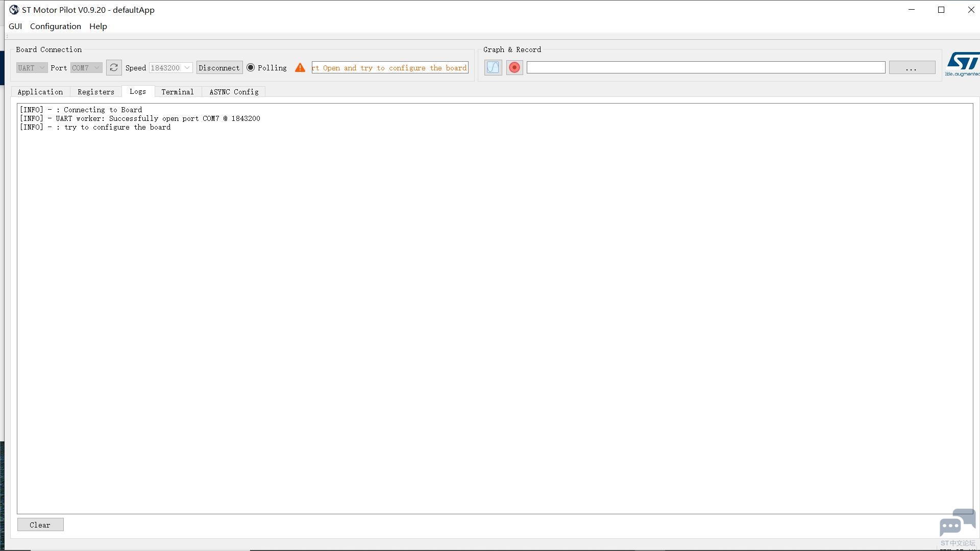Clear the log with the Clear button

click(x=40, y=525)
